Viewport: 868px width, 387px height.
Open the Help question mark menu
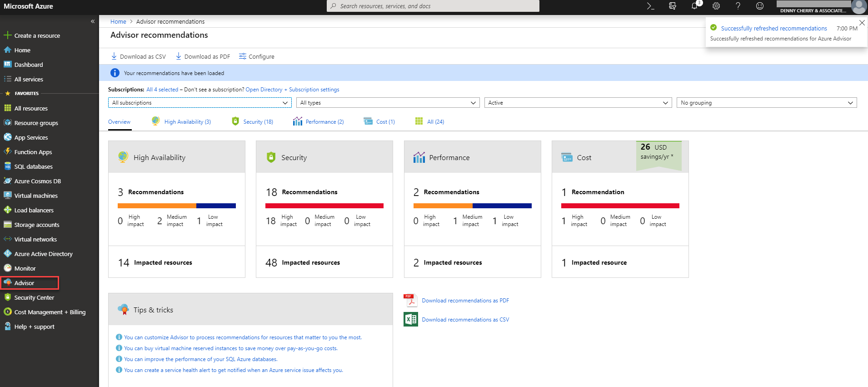(738, 6)
